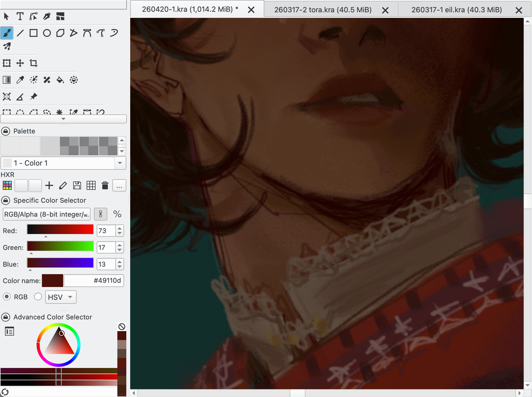Open the RGB/Alpha color space dropdown

tap(47, 214)
